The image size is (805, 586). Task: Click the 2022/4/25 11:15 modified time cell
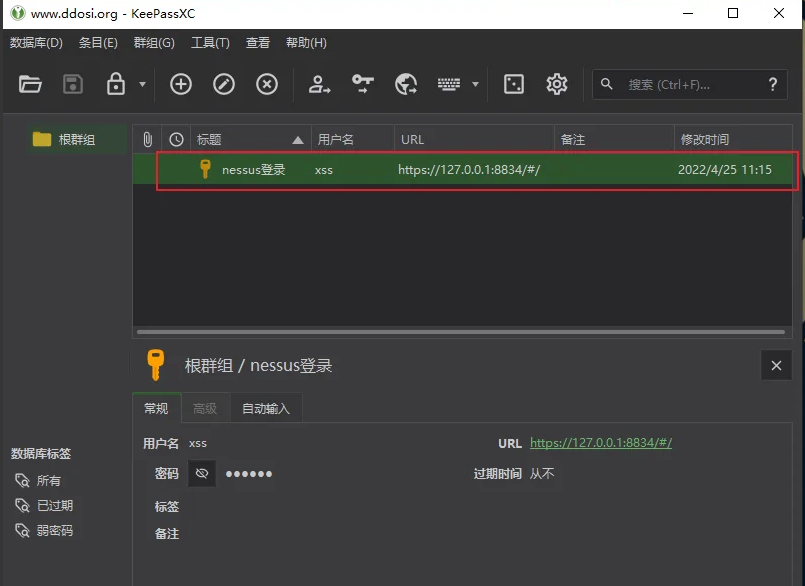point(724,169)
